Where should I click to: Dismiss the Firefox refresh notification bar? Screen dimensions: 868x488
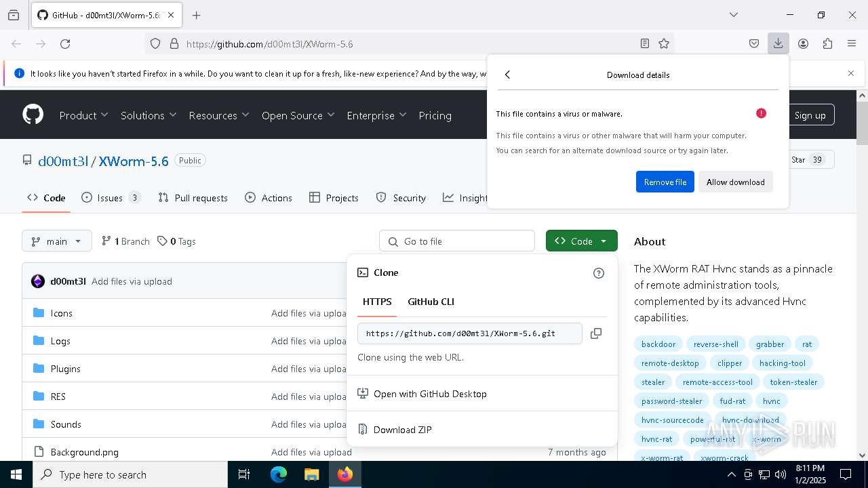(x=851, y=73)
